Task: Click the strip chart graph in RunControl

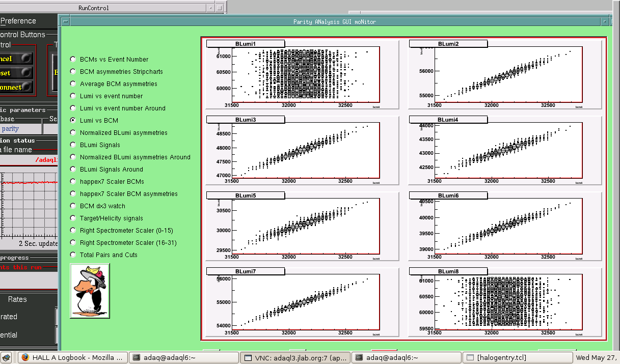Action: coord(28,204)
